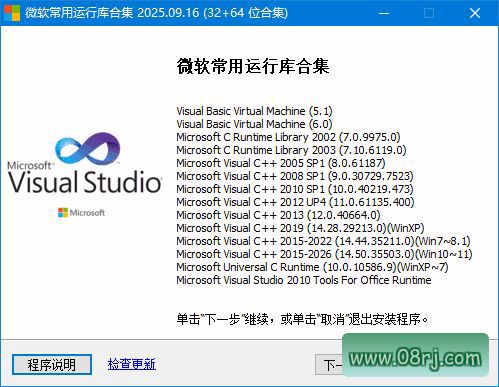Click Microsoft Visual C++ 2008 SP1 line
The image size is (499, 387).
click(x=295, y=176)
